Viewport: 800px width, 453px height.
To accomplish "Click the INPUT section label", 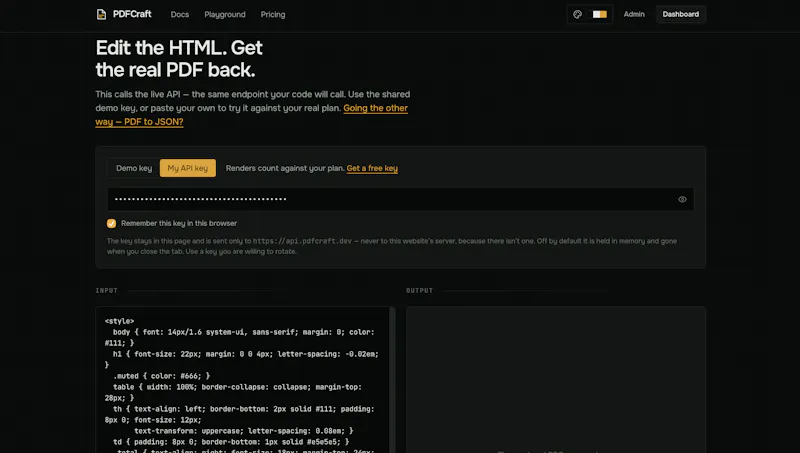I will pyautogui.click(x=107, y=291).
